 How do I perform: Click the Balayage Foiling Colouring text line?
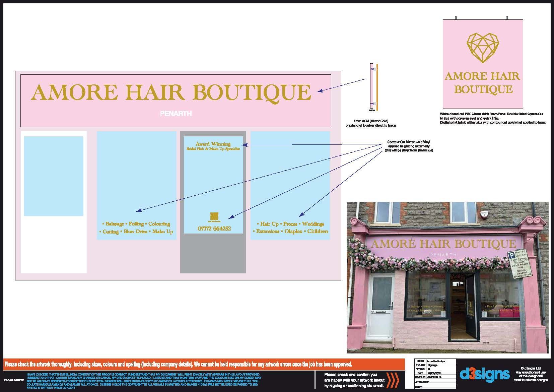click(x=136, y=224)
